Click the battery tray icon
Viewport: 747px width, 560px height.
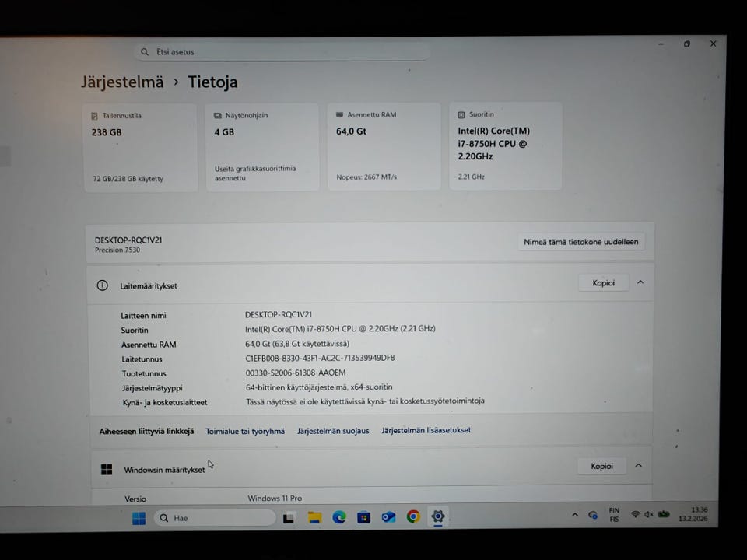(x=664, y=514)
